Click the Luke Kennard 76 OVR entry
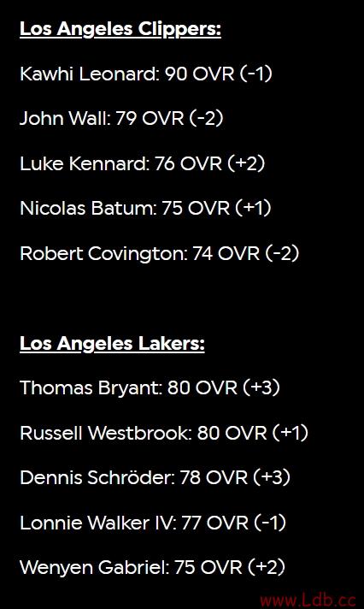Viewport: 364px width, 609px height. (143, 163)
